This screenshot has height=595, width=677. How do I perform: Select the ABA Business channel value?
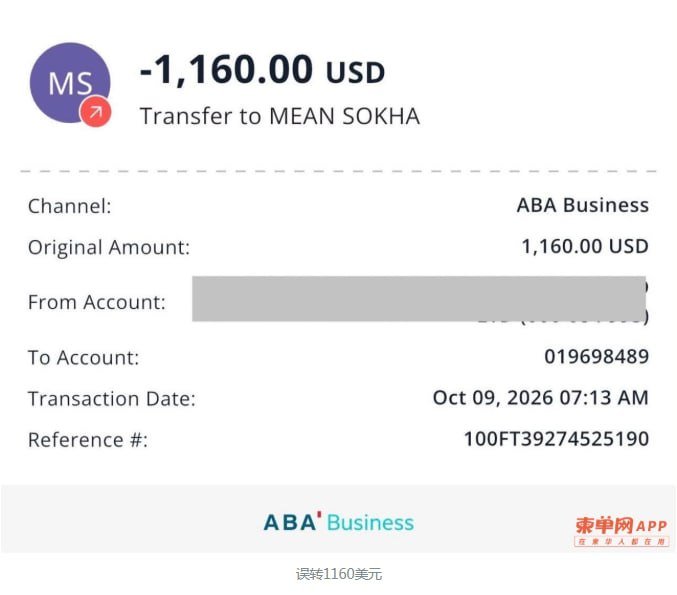point(583,205)
